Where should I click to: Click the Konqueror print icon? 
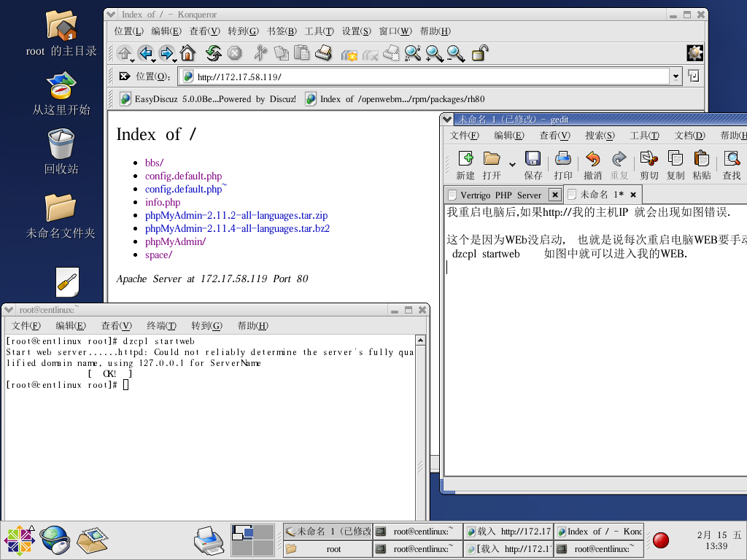pyautogui.click(x=324, y=53)
